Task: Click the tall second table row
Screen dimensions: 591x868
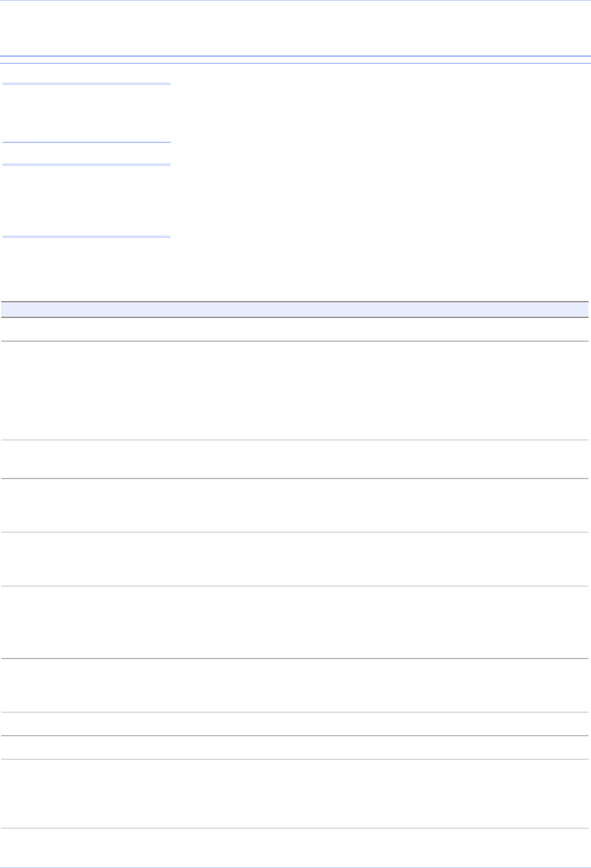Action: 295,390
